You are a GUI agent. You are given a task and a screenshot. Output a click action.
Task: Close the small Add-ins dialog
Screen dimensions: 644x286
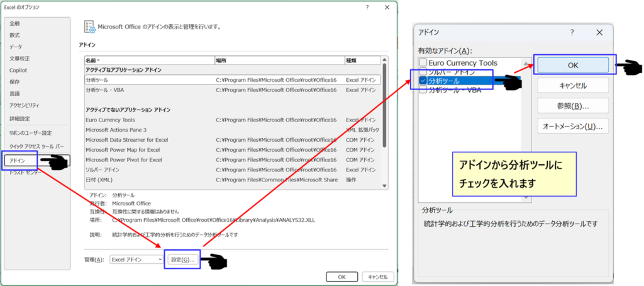click(599, 32)
